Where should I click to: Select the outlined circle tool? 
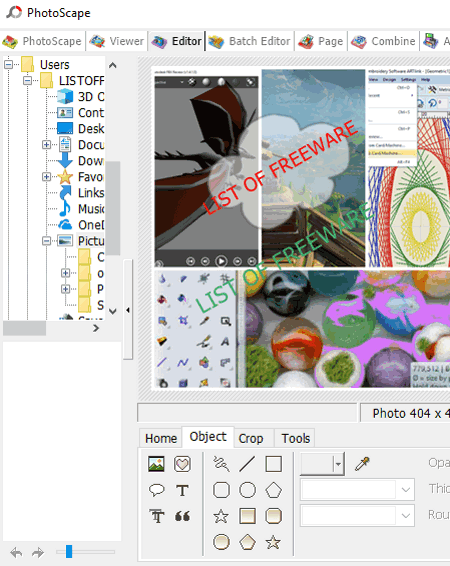pyautogui.click(x=248, y=490)
